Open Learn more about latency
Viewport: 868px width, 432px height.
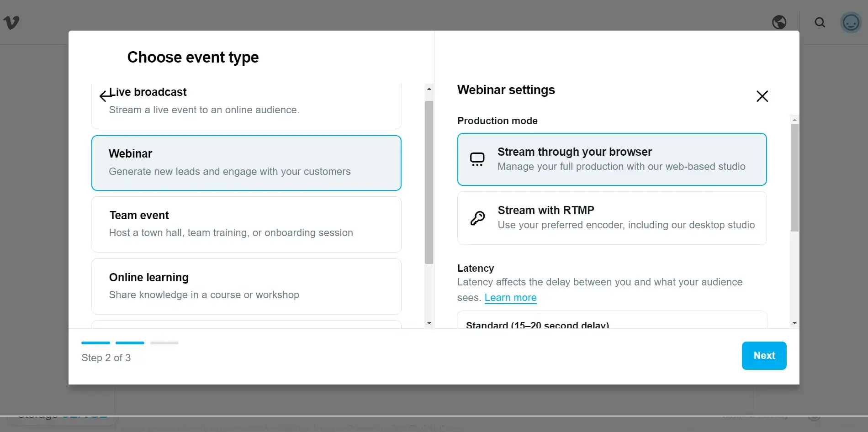pyautogui.click(x=510, y=297)
